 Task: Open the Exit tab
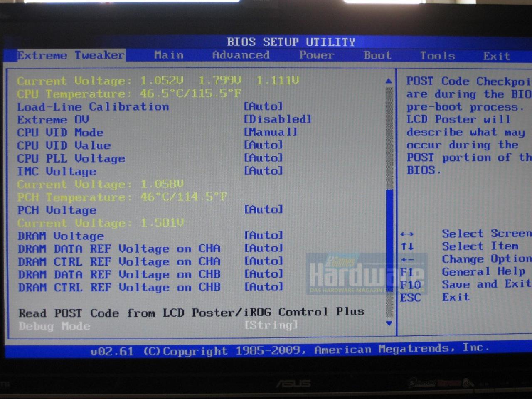(x=496, y=56)
